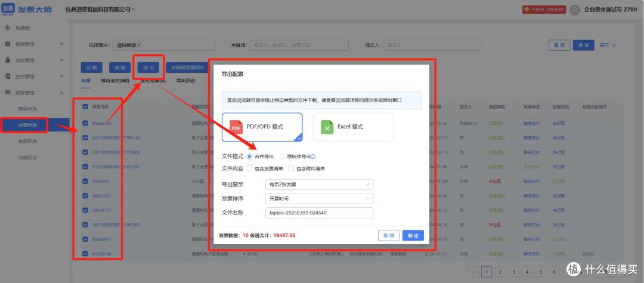Expand the 应收管理 sidebar menu
The height and width of the screenshot is (283, 644).
(x=61, y=60)
